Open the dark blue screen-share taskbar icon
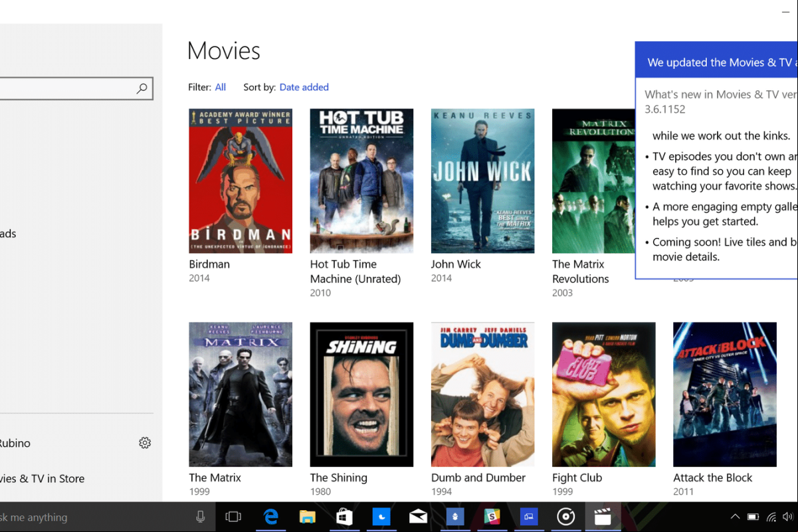This screenshot has height=532, width=798. pyautogui.click(x=529, y=517)
